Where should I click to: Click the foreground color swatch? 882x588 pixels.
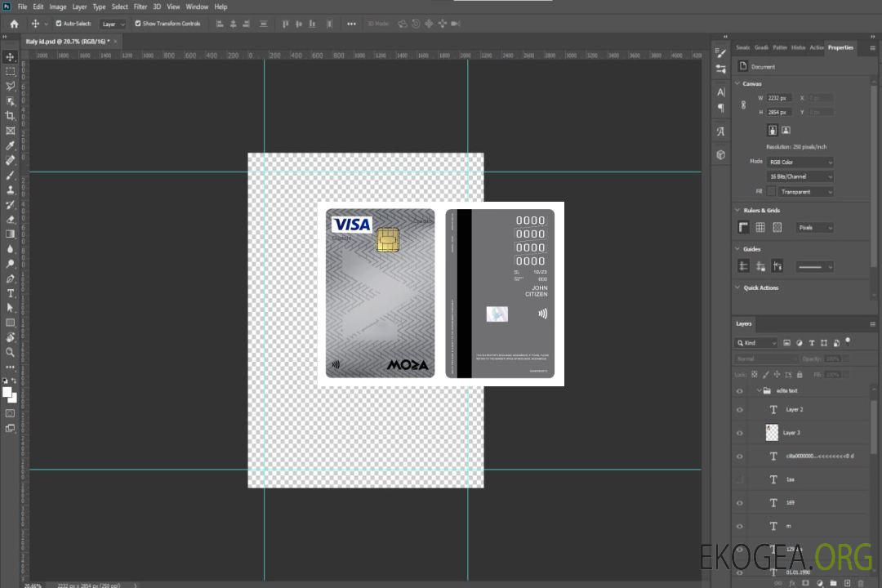(x=7, y=392)
